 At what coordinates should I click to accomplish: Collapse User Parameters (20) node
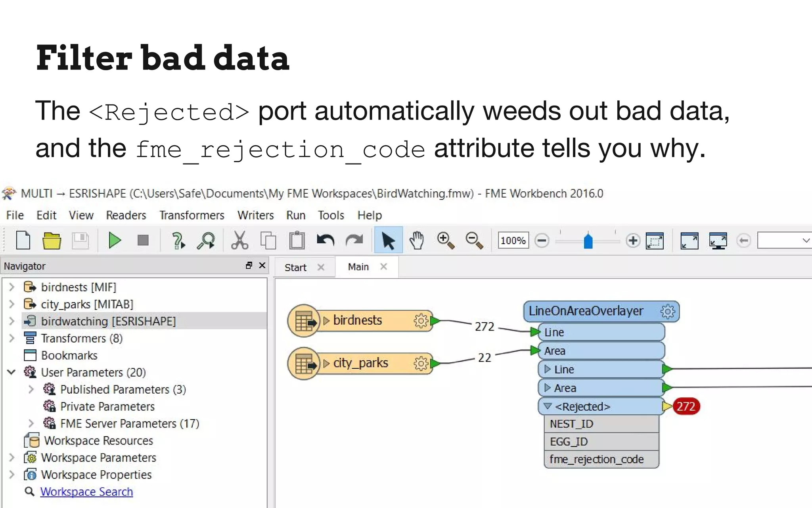coord(12,372)
